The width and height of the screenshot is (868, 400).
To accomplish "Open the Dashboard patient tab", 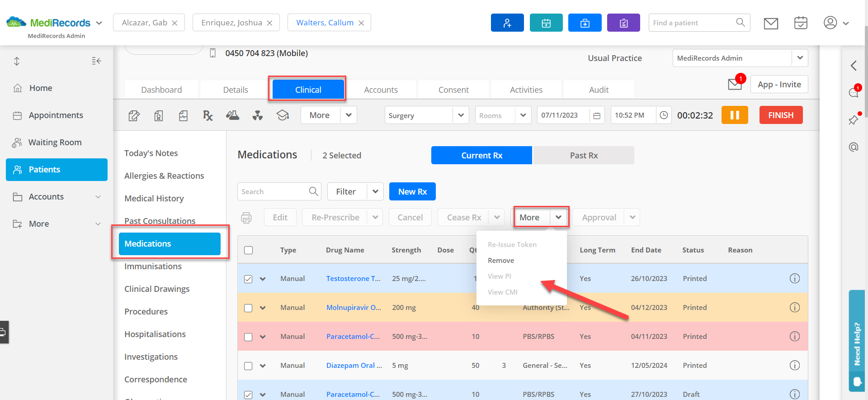I will [x=161, y=90].
